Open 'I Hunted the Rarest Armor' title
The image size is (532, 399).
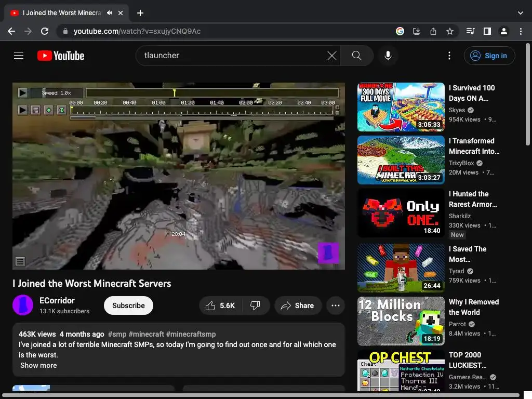[473, 199]
